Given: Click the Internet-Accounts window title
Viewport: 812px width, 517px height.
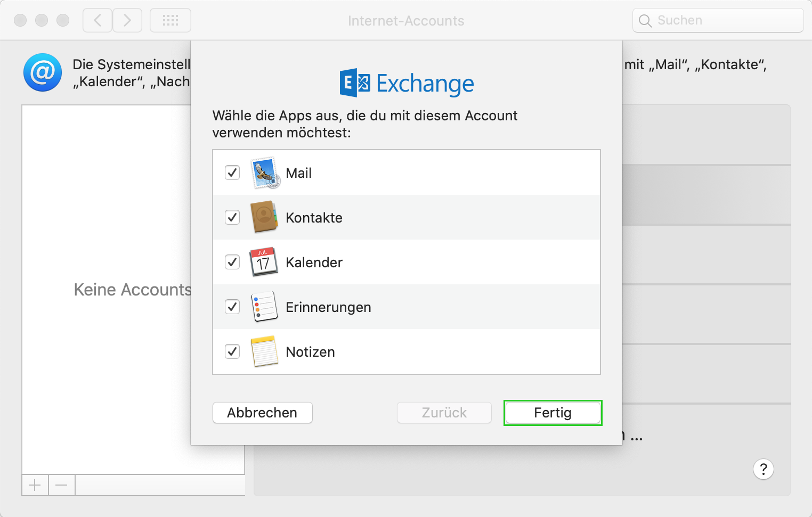Looking at the screenshot, I should pyautogui.click(x=406, y=21).
